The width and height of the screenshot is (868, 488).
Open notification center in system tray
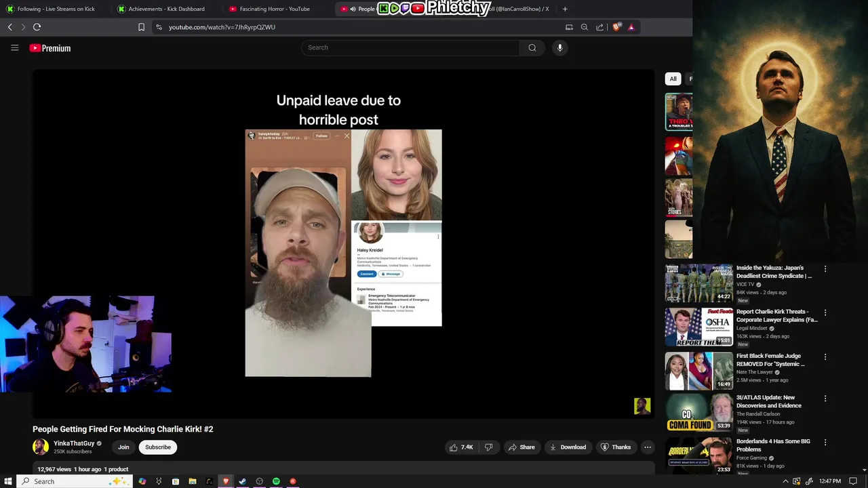pyautogui.click(x=853, y=481)
